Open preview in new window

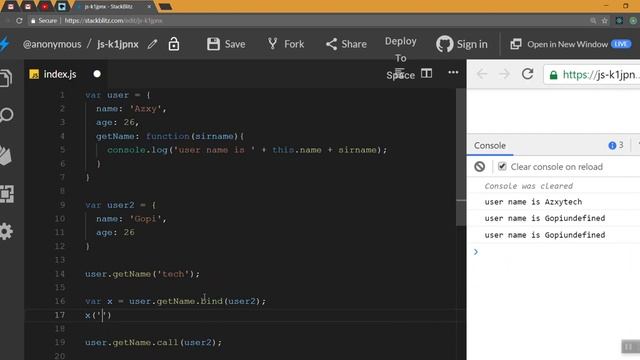tap(559, 44)
